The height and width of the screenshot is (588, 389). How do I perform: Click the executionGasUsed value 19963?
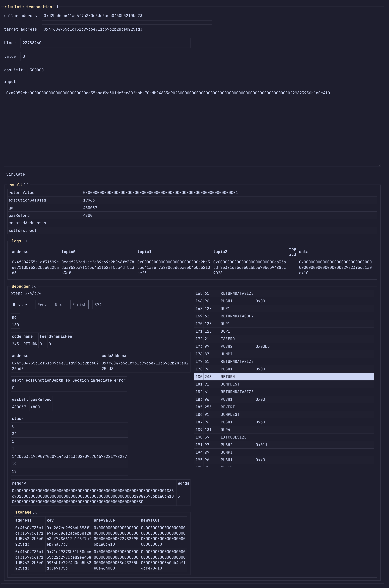(229, 200)
